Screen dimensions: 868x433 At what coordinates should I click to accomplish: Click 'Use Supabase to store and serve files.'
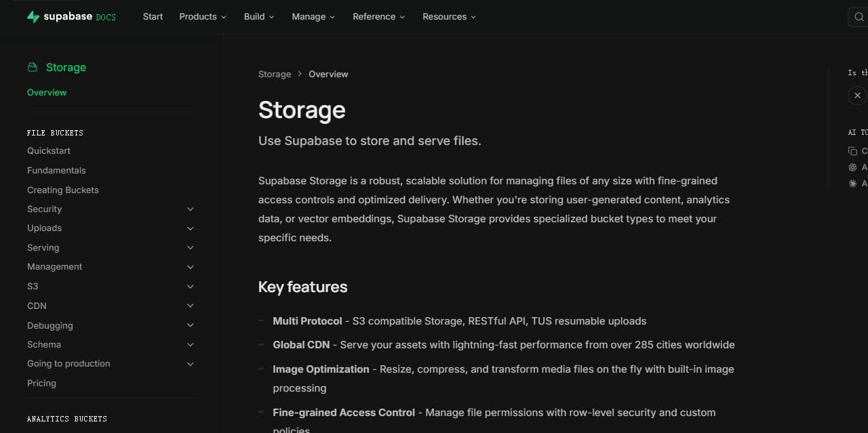pyautogui.click(x=370, y=141)
